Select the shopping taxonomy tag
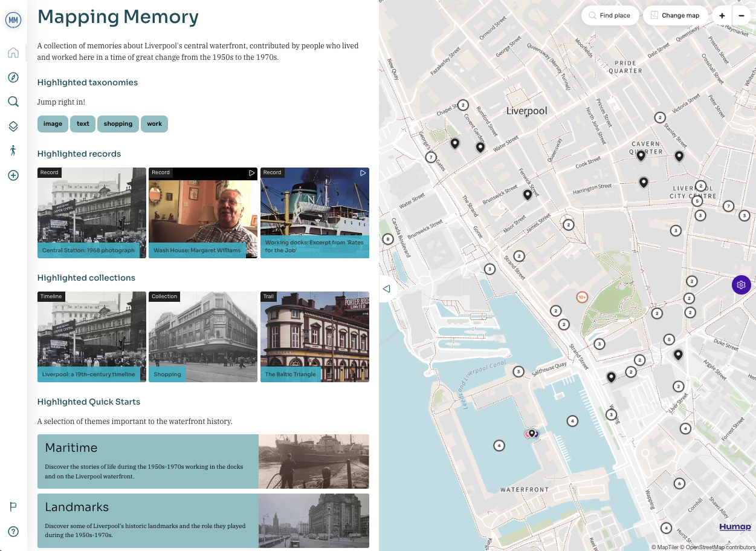Screen dimensions: 756x551 118,124
